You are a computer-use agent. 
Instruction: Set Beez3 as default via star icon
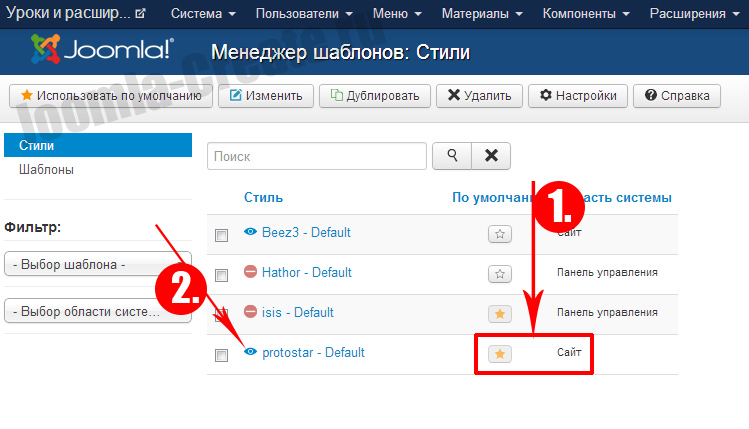500,234
